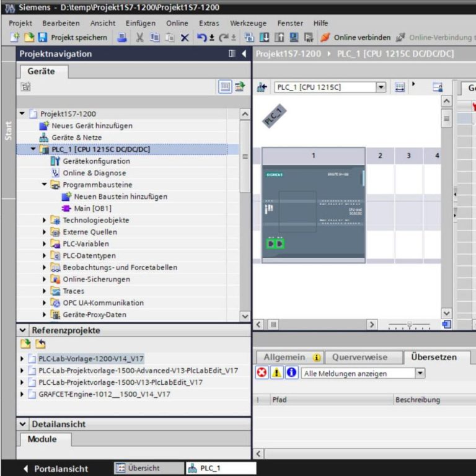
Task: Collapse the Referenzprojekte section
Action: click(23, 330)
